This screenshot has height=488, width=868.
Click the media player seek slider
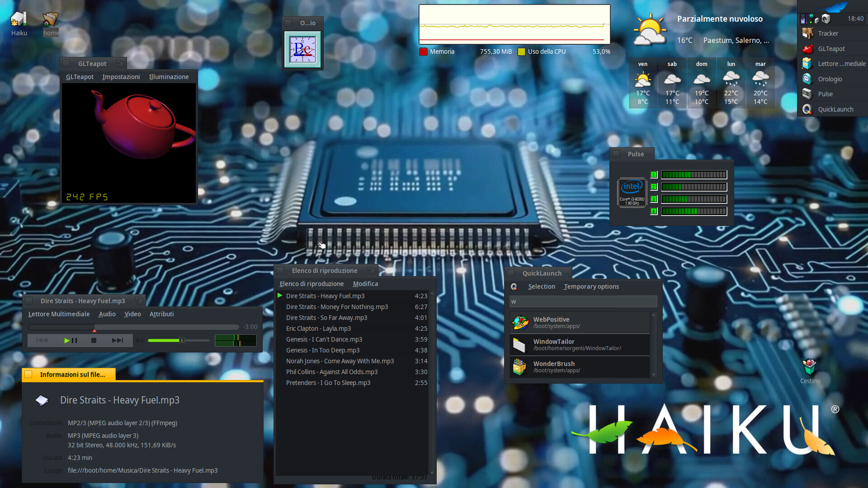(133, 327)
